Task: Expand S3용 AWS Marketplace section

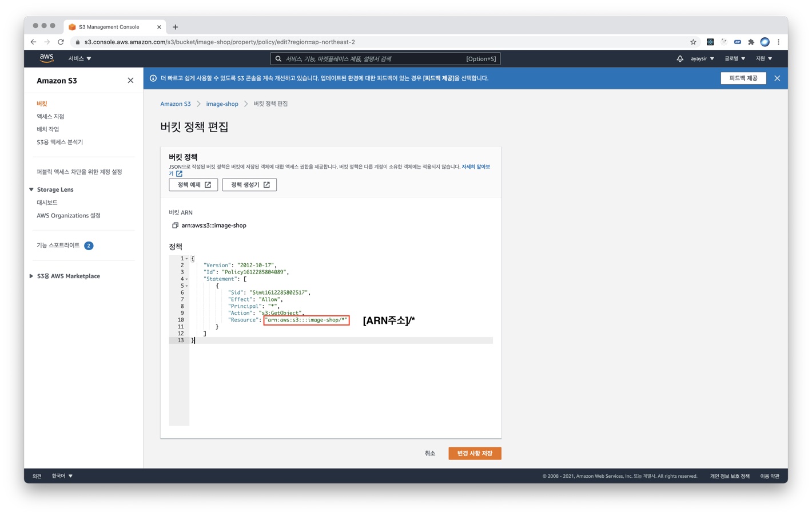Action: coord(31,276)
